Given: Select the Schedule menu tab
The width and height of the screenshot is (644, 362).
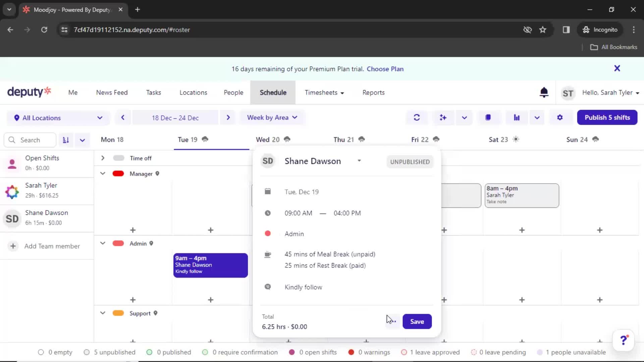Looking at the screenshot, I should pos(273,93).
